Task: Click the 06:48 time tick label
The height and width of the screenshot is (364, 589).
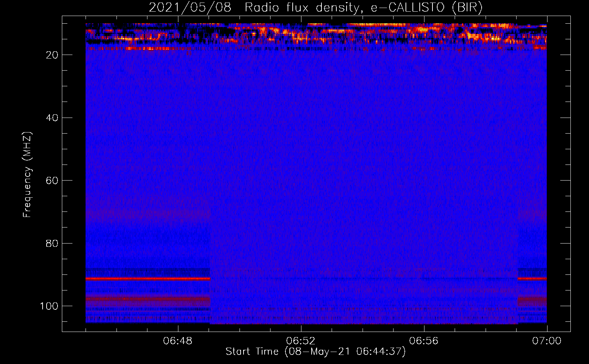Action: [178, 341]
